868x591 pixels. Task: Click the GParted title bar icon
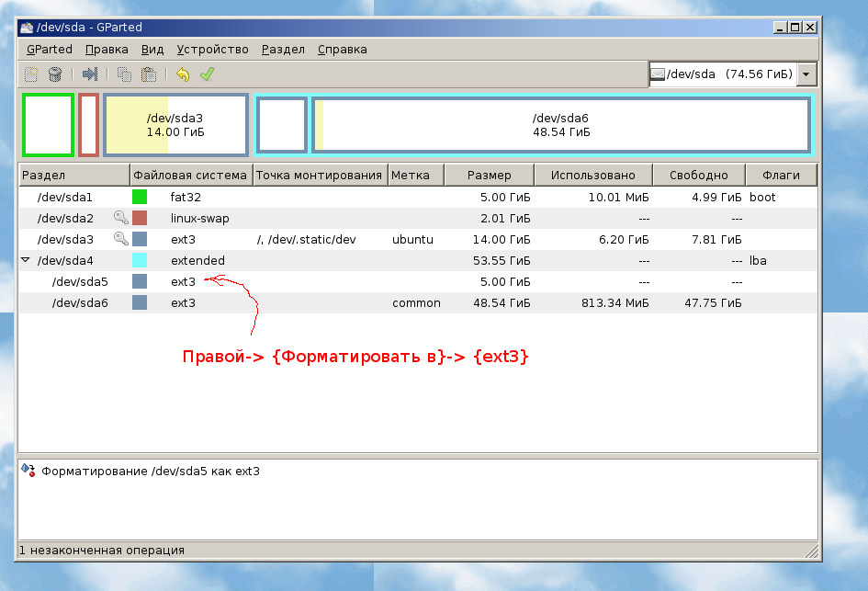[x=27, y=28]
